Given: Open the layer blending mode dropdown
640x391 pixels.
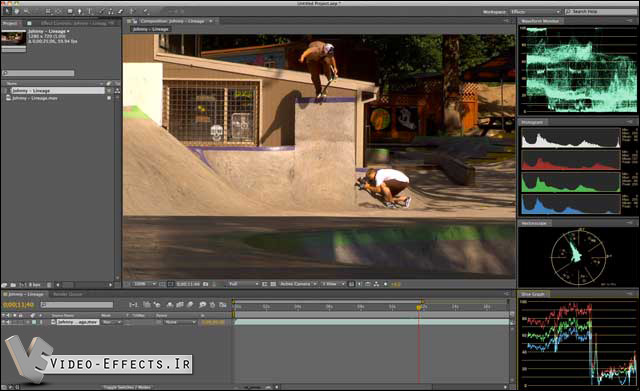Looking at the screenshot, I should tap(111, 322).
